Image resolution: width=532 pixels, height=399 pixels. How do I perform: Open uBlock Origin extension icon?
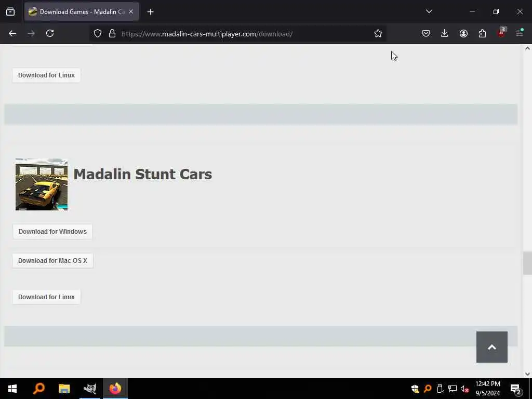click(x=501, y=33)
